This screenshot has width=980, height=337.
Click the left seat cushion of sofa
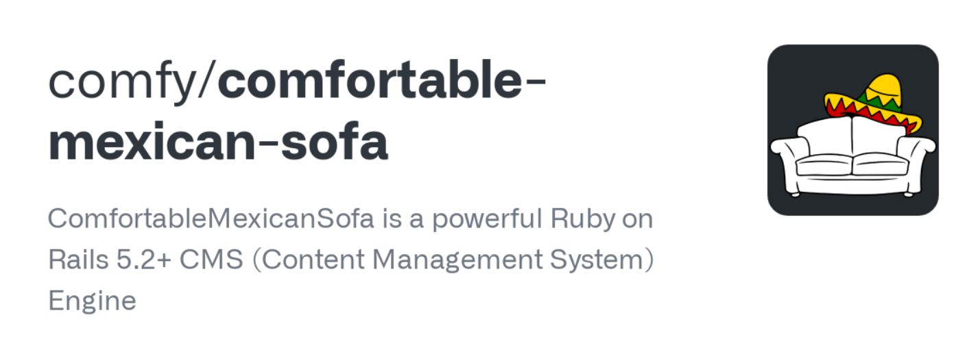pos(823,164)
